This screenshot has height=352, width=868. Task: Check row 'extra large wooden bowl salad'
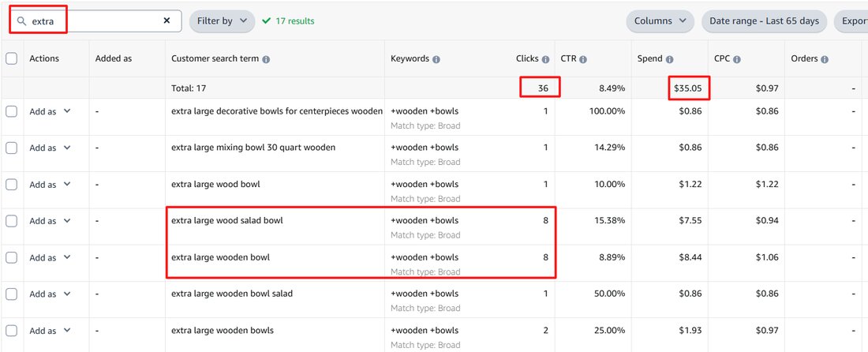[12, 294]
